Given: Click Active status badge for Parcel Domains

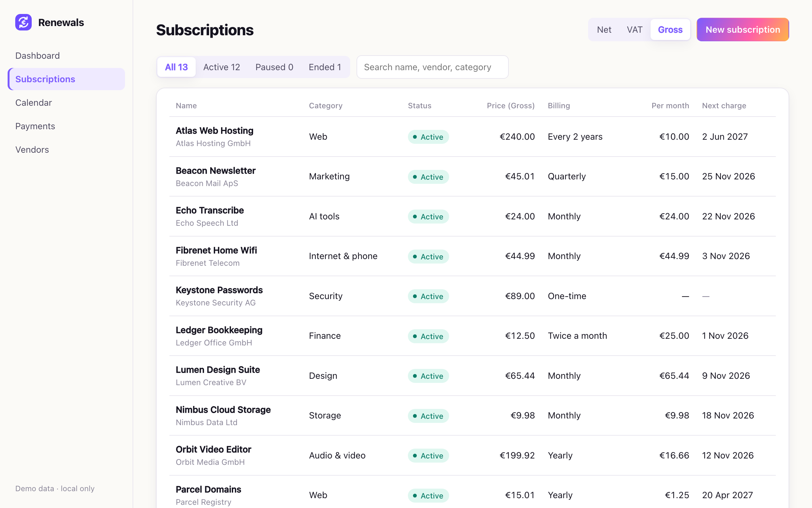Looking at the screenshot, I should pos(428,495).
